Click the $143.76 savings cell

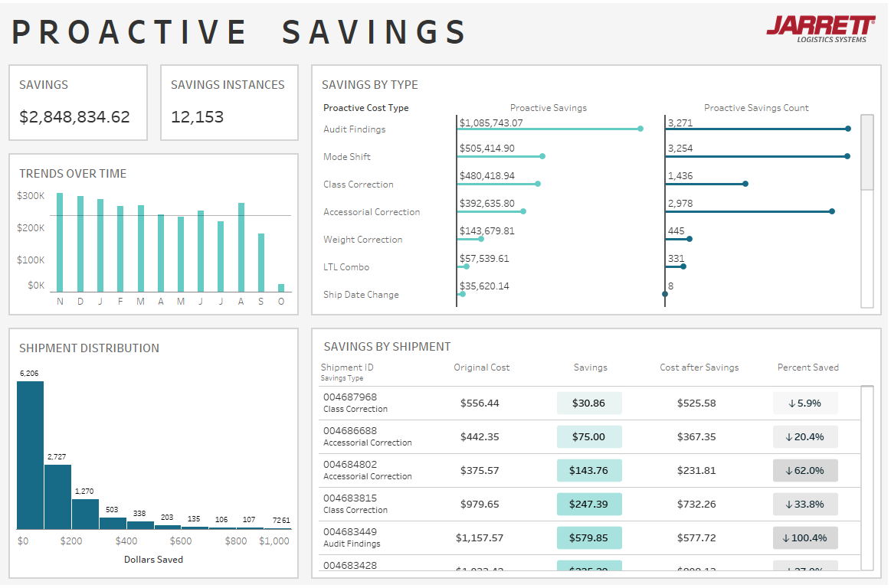588,470
